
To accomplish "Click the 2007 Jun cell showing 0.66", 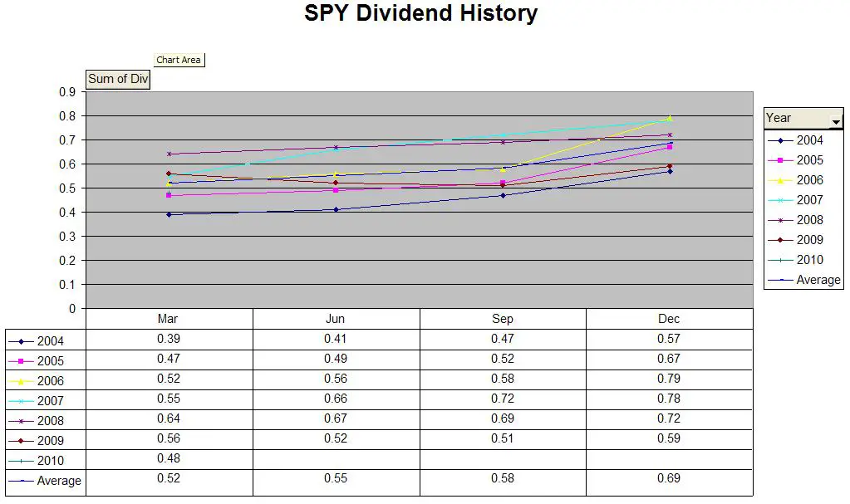I will pyautogui.click(x=336, y=399).
